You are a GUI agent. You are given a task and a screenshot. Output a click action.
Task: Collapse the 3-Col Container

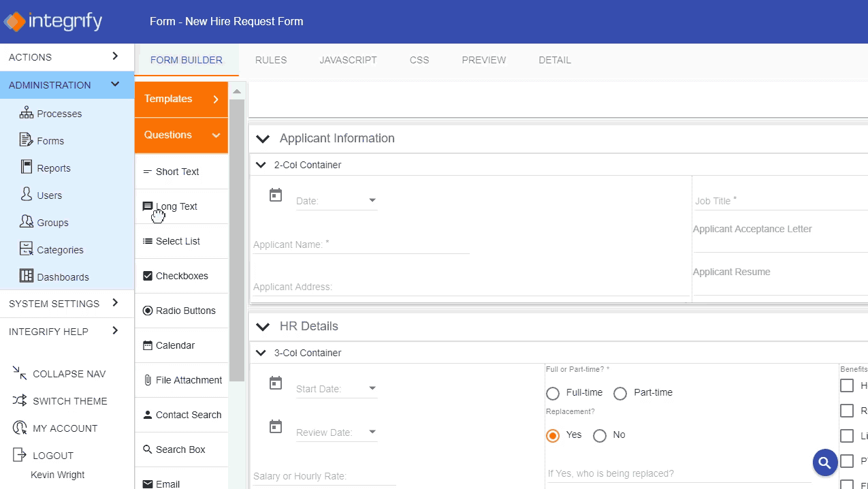click(x=261, y=353)
